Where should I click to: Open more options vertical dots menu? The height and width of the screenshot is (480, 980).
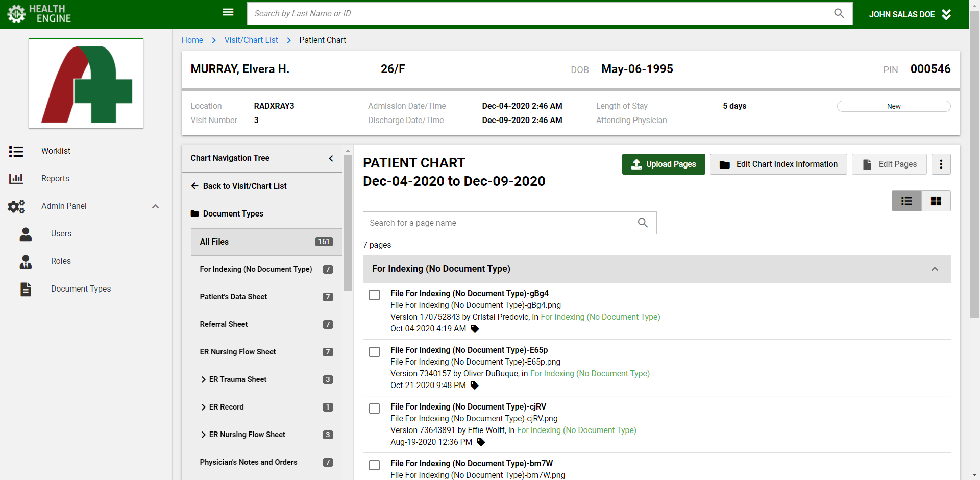click(941, 164)
